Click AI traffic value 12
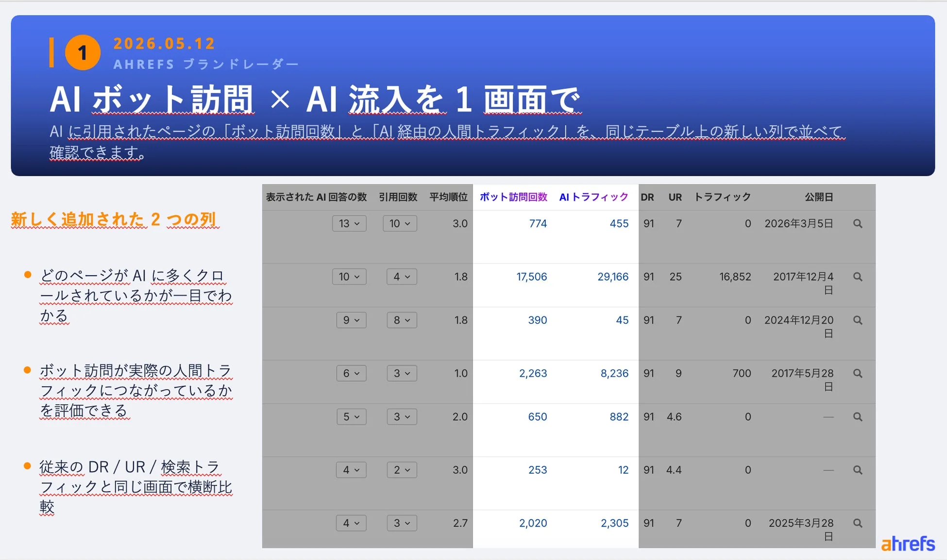 624,470
